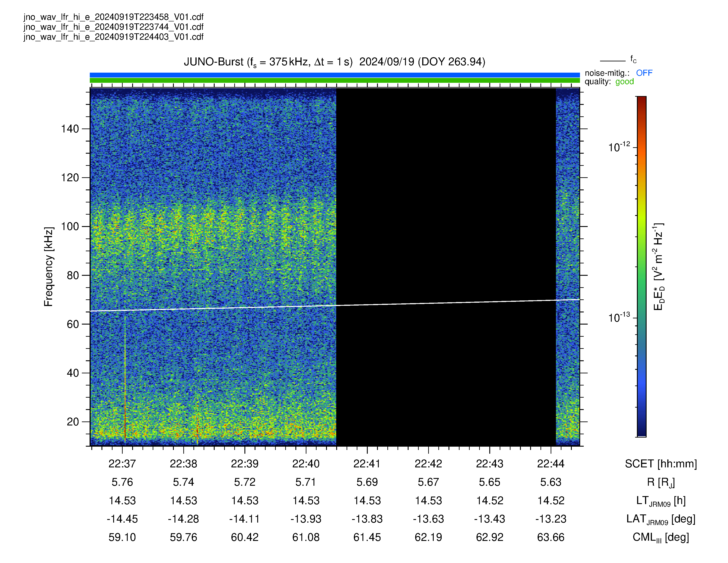Click the 22:44 time axis label
Image resolution: width=728 pixels, height=563 pixels.
(551, 464)
